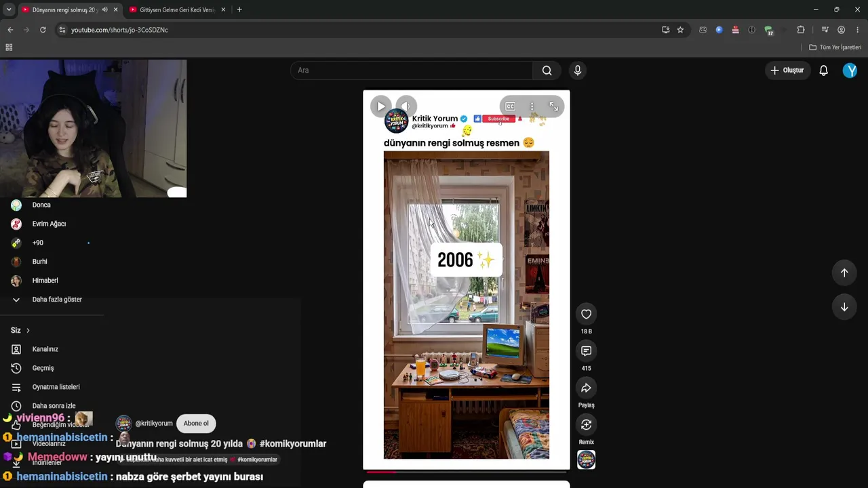
Task: Open the Tüm Yer İşaretleri bookmarks folder
Action: tap(835, 47)
